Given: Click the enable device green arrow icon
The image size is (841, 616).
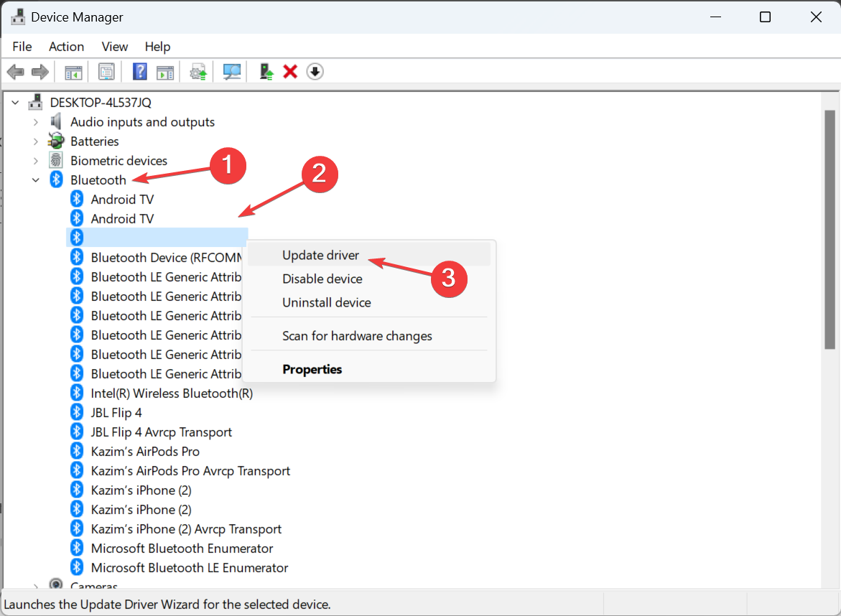Looking at the screenshot, I should (x=266, y=72).
